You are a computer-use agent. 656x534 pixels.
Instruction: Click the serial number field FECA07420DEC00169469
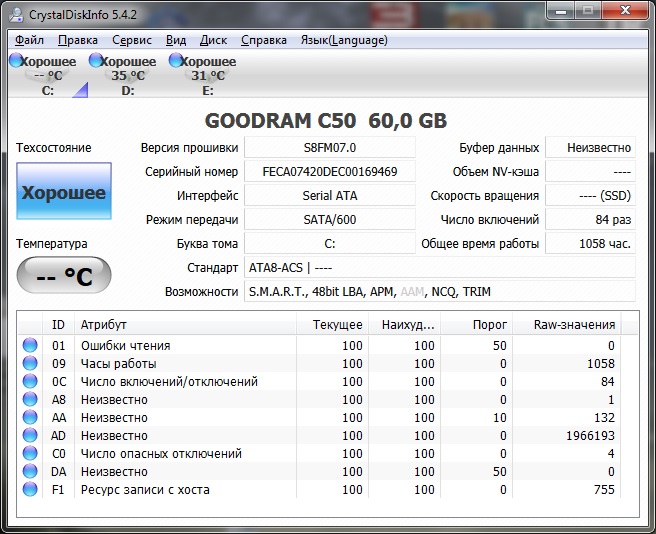(330, 172)
